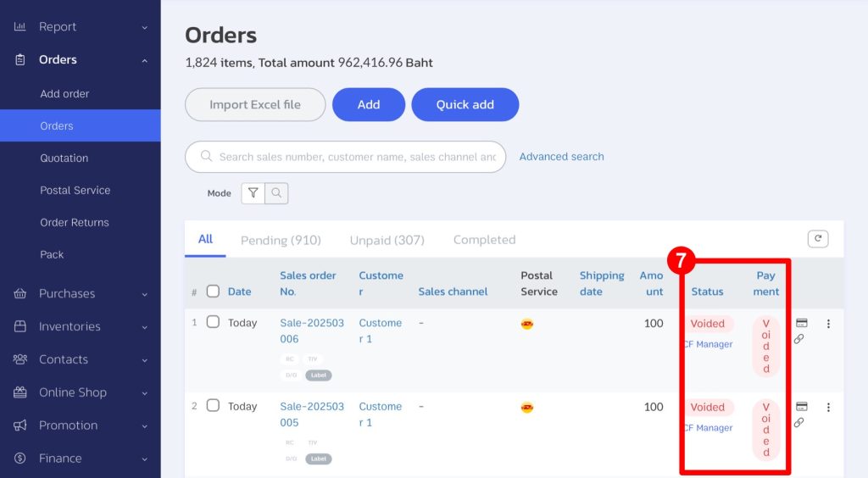Click the search mode magnifier icon
868x478 pixels.
pyautogui.click(x=276, y=193)
